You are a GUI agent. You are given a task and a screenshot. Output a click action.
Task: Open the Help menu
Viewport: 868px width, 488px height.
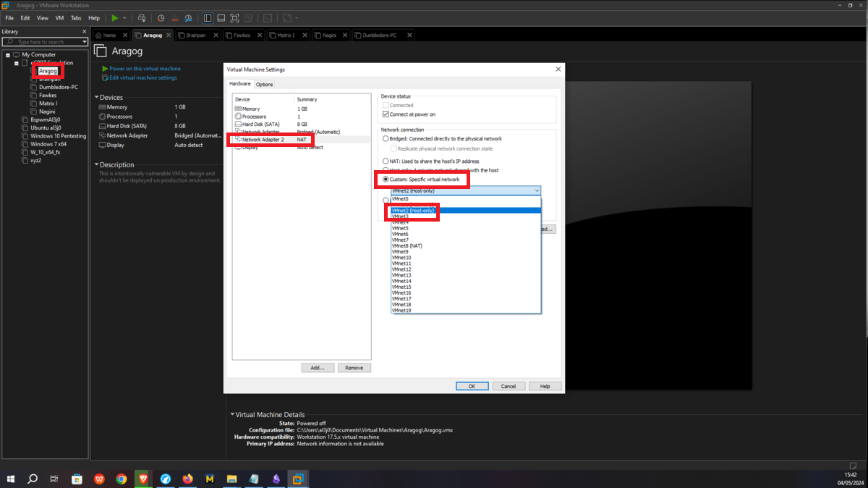click(94, 17)
